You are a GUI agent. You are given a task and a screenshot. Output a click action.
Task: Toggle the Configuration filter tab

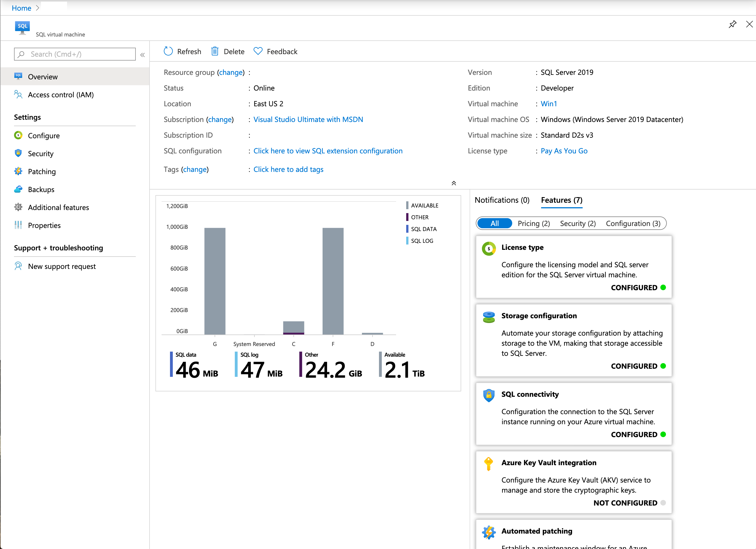point(633,223)
